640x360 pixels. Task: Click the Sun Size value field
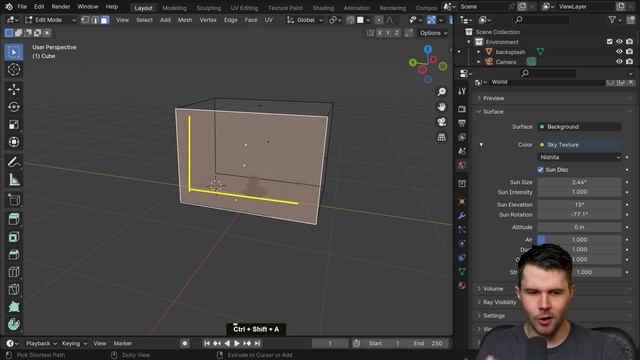[580, 182]
